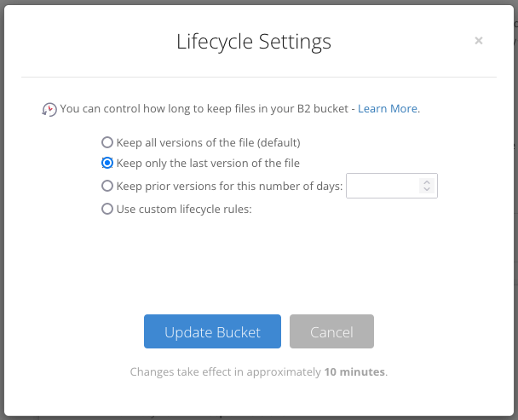Close the Lifecycle Settings dialog with X
The width and height of the screenshot is (518, 420).
coord(479,40)
